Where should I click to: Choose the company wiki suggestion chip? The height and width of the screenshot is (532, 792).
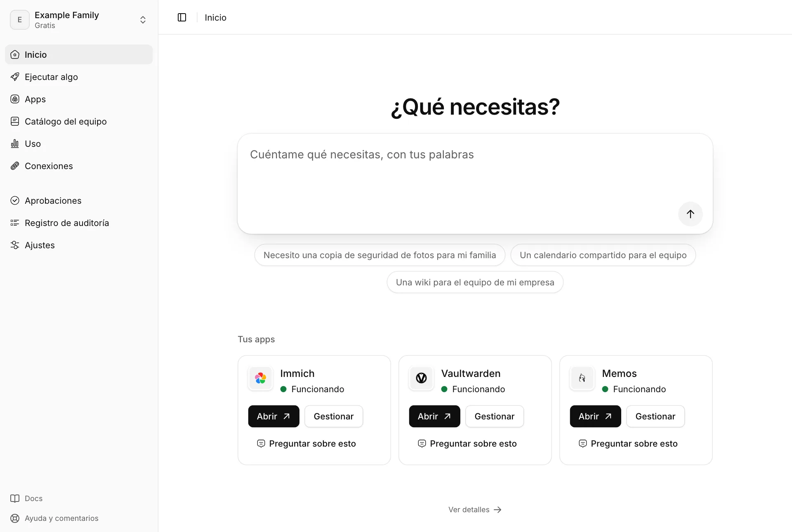click(475, 282)
